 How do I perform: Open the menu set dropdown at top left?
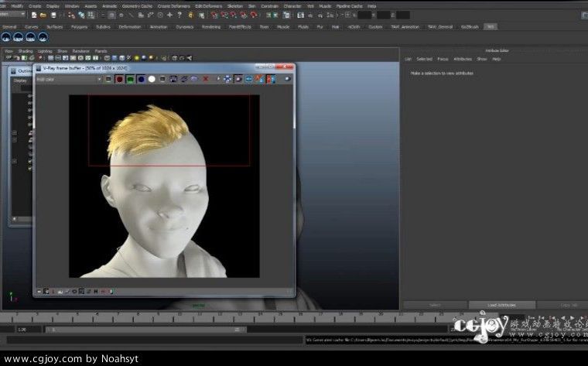(12, 14)
